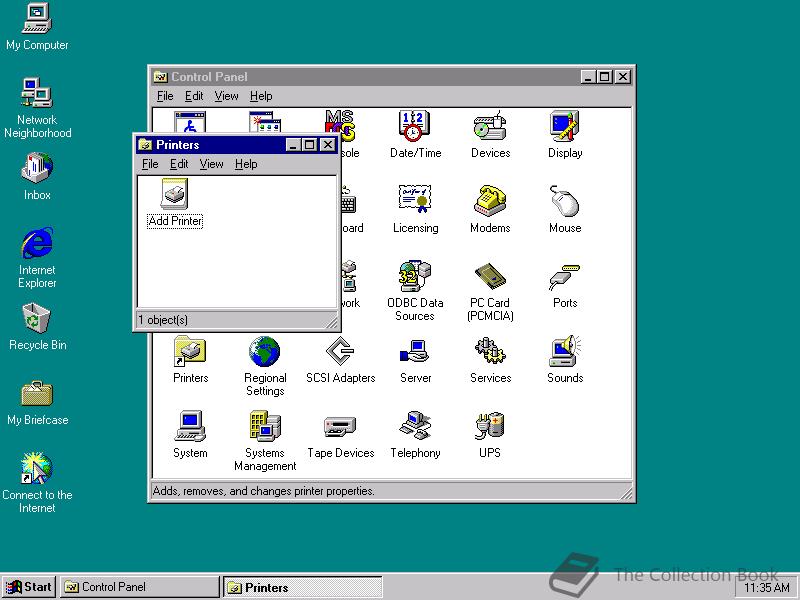Maximize the Control Panel window
800x600 pixels.
pyautogui.click(x=605, y=77)
